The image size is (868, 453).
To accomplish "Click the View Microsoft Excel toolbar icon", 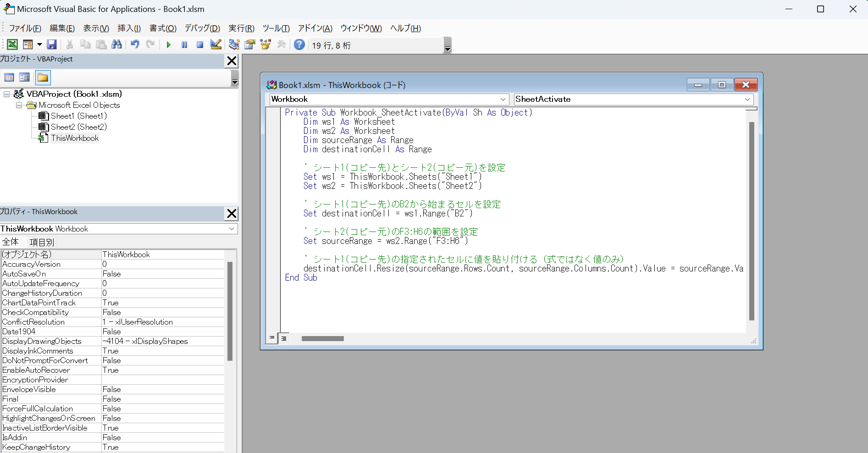I will tap(12, 44).
